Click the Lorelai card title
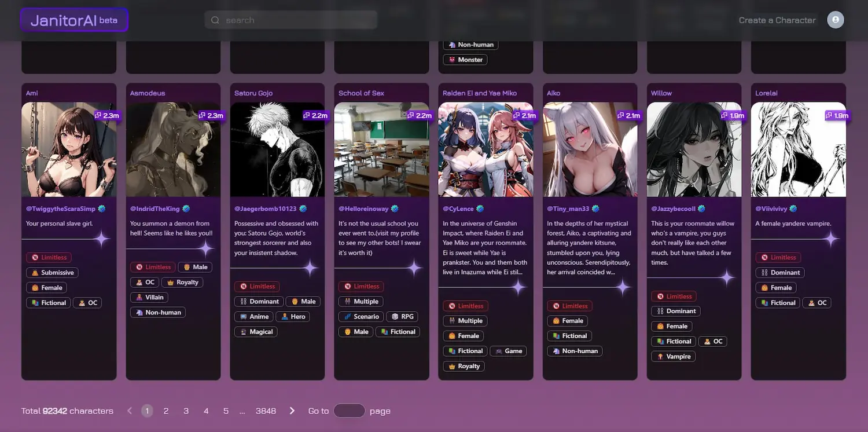Screen dimensions: 868x432 766,93
